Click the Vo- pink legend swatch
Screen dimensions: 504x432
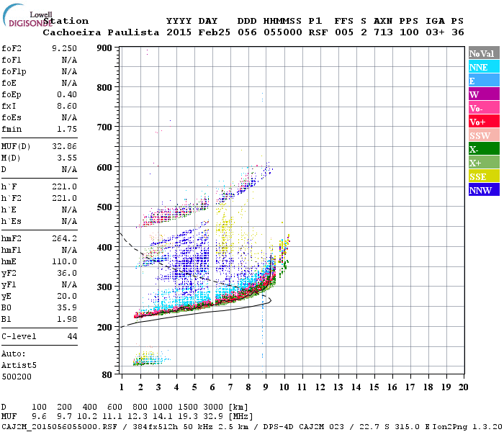click(x=483, y=108)
